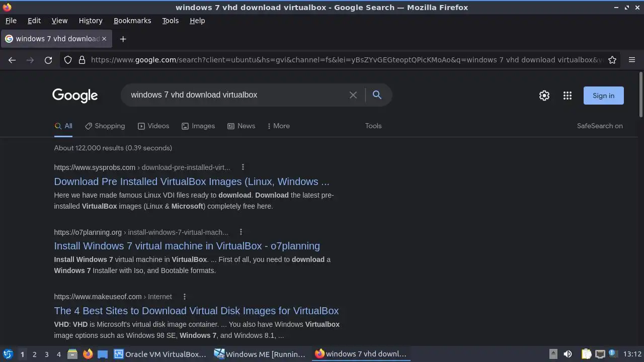Switch to workspace 4

pos(58,354)
